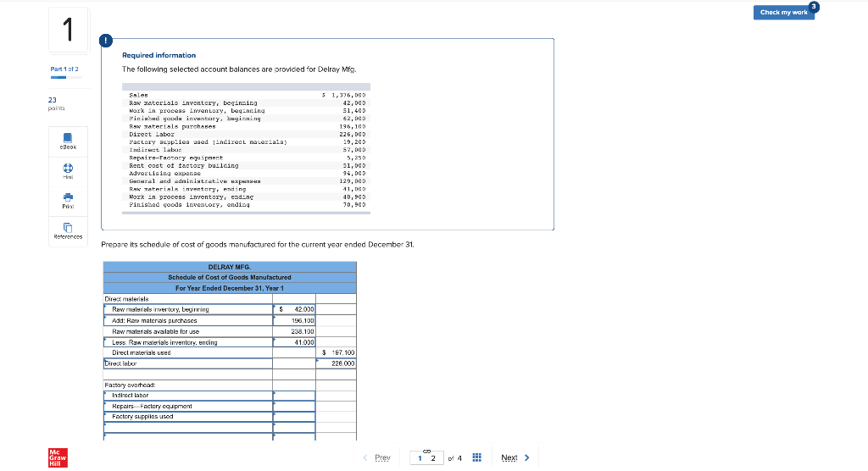Screen dimensions: 868x471
Task: Click the Indirect labor amount field
Action: tap(294, 396)
